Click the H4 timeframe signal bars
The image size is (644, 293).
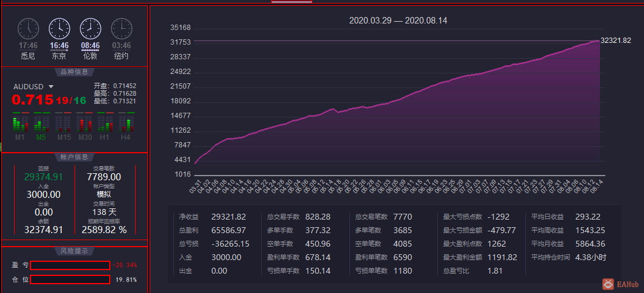point(126,122)
